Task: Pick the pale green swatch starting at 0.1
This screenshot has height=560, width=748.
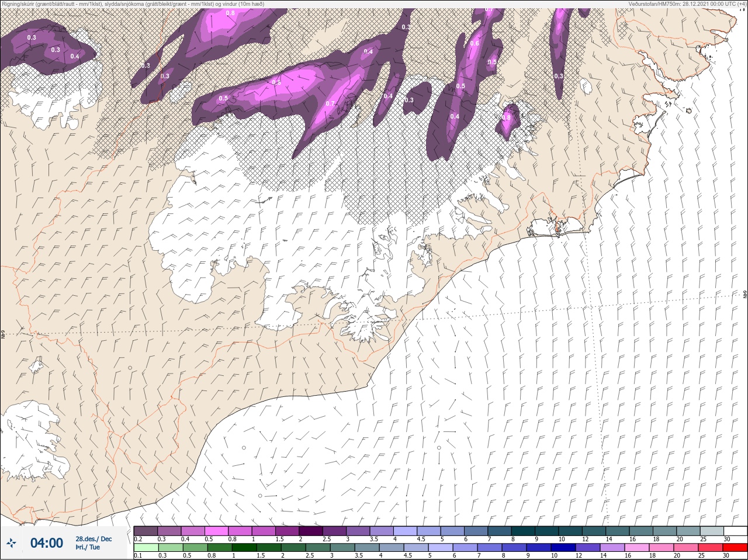Action: tap(146, 548)
